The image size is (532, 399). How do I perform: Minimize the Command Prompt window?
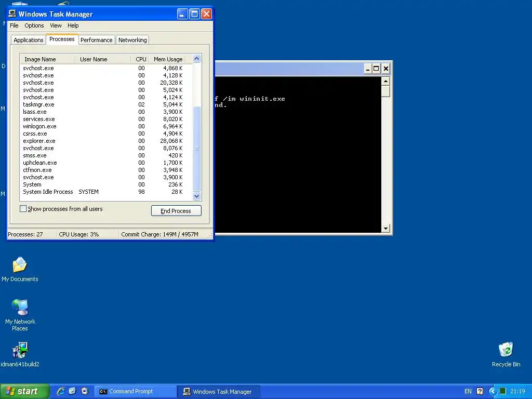[x=368, y=69]
